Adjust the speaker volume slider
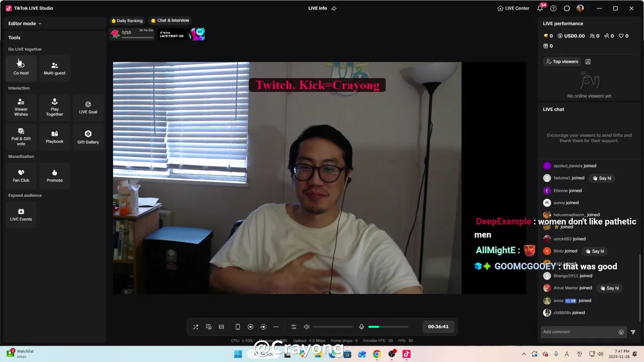 pos(333,327)
